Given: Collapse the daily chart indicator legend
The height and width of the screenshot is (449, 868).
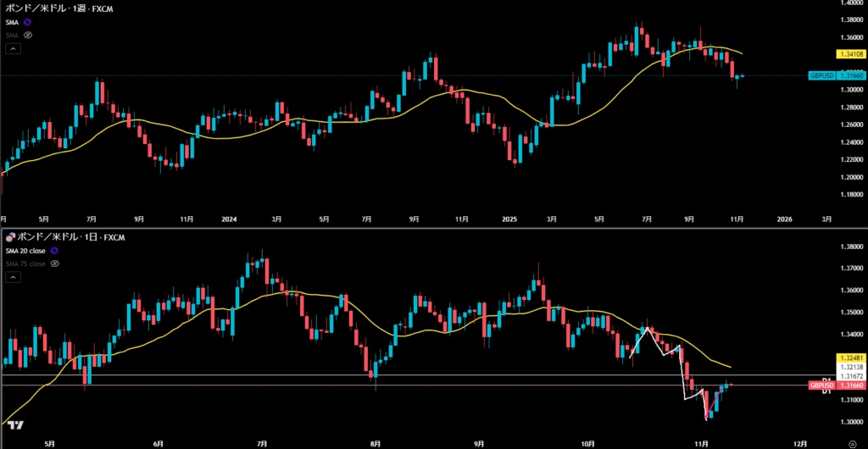Looking at the screenshot, I should click(13, 277).
